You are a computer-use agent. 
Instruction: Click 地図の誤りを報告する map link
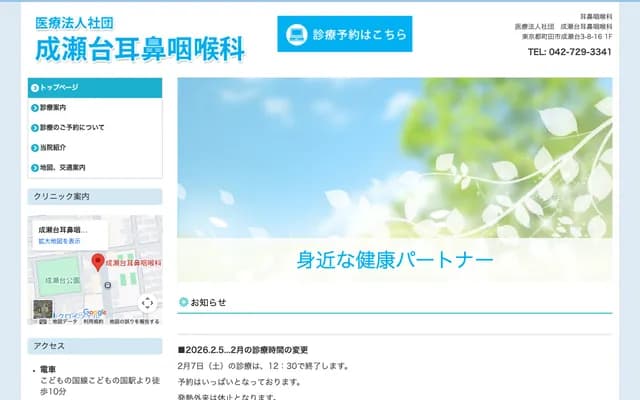pyautogui.click(x=133, y=322)
